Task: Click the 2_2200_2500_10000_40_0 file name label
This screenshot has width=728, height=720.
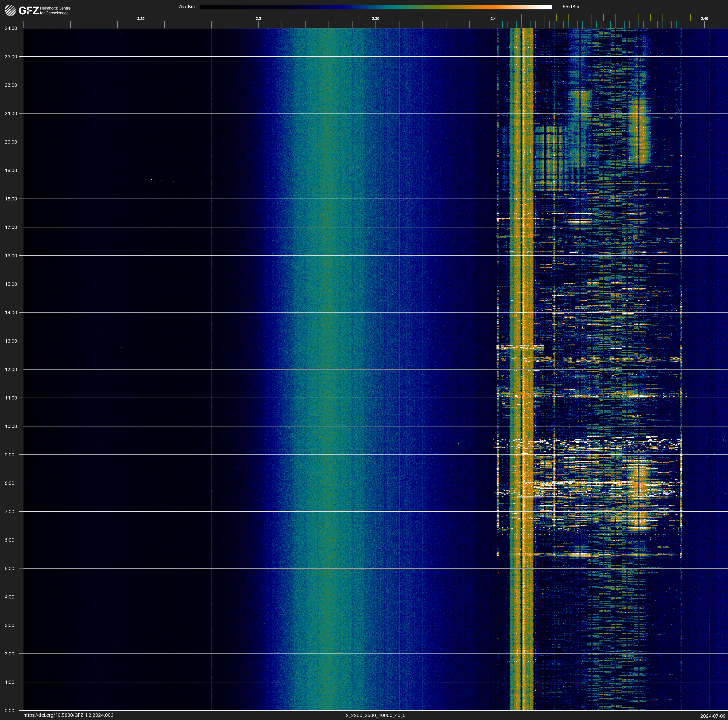Action: point(375,715)
